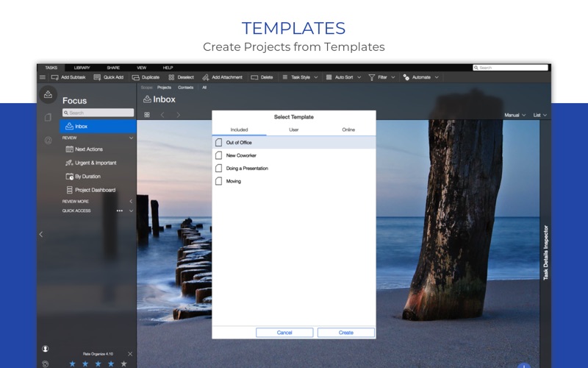Click Cancel in Select Template dialog
The width and height of the screenshot is (588, 368).
[284, 333]
